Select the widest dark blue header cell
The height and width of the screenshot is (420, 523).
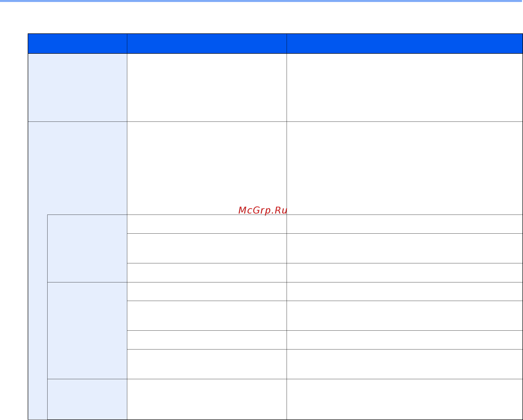(405, 44)
